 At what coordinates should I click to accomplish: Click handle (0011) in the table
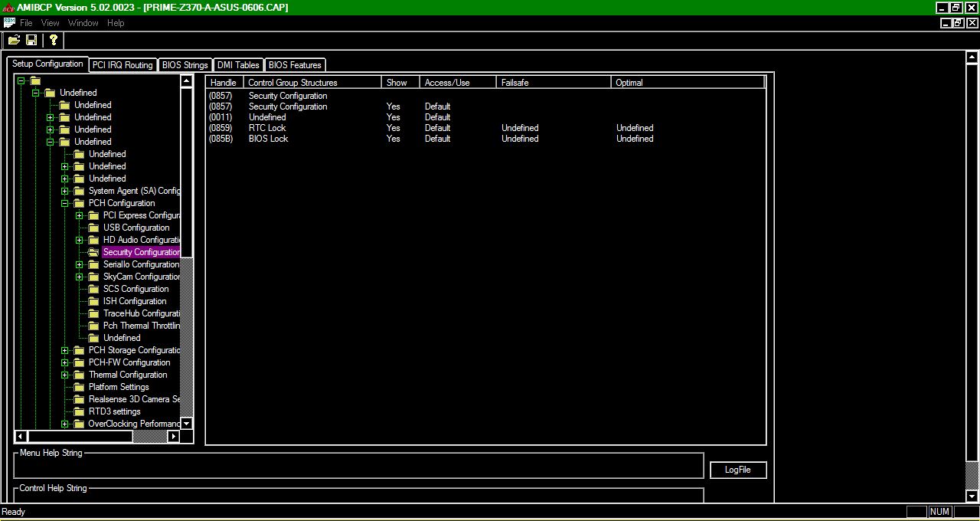point(220,117)
